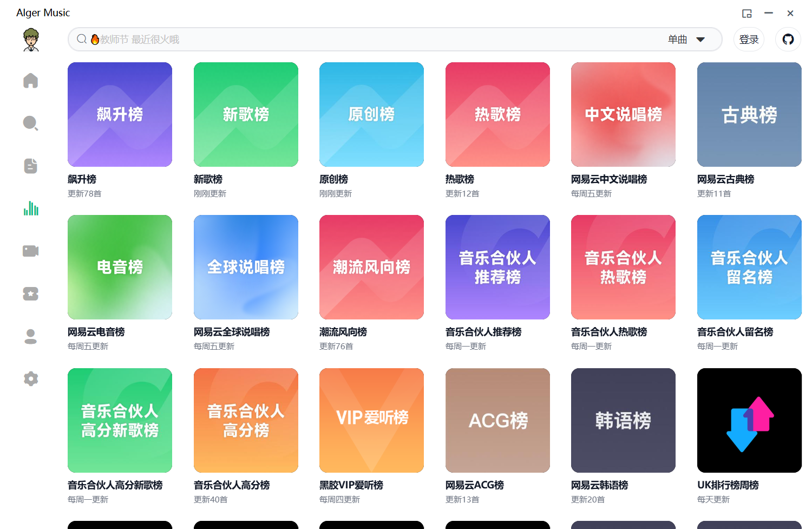Expand the 单曲 search type dropdown
This screenshot has height=529, width=812.
[x=686, y=40]
